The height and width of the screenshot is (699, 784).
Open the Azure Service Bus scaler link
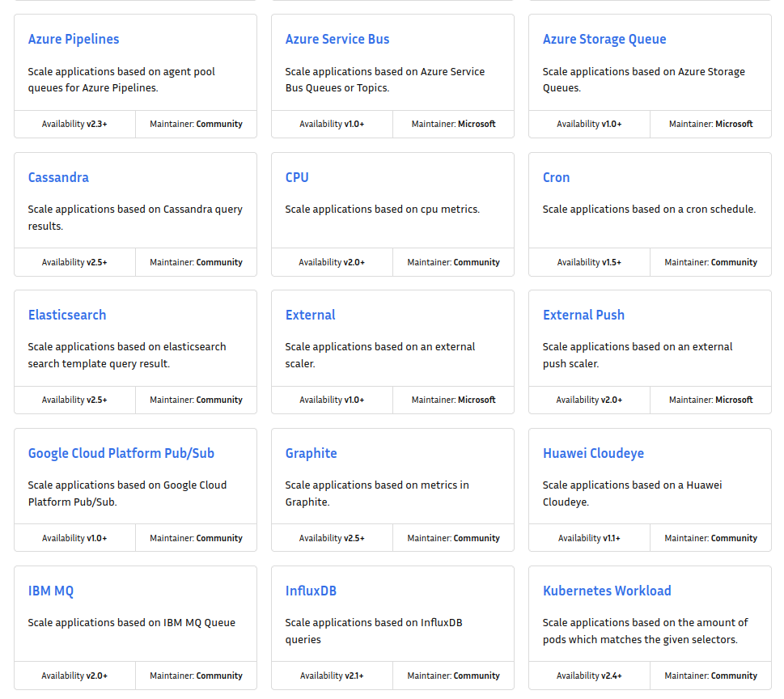point(337,39)
